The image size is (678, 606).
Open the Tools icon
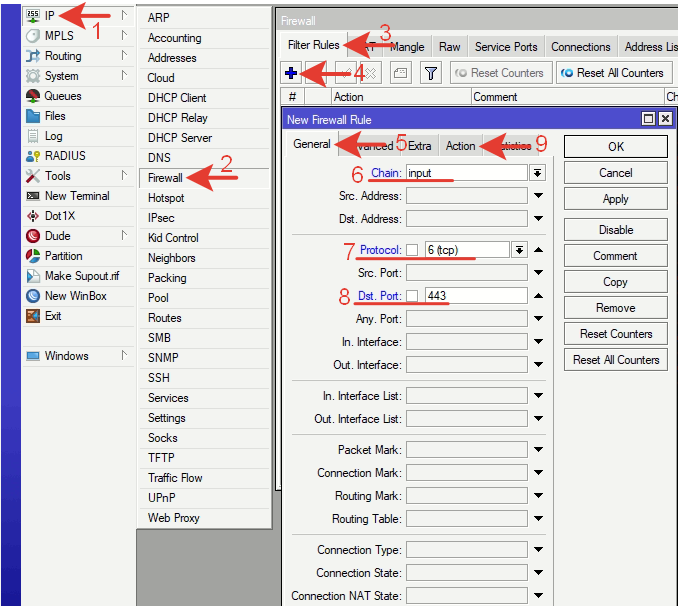pyautogui.click(x=33, y=176)
